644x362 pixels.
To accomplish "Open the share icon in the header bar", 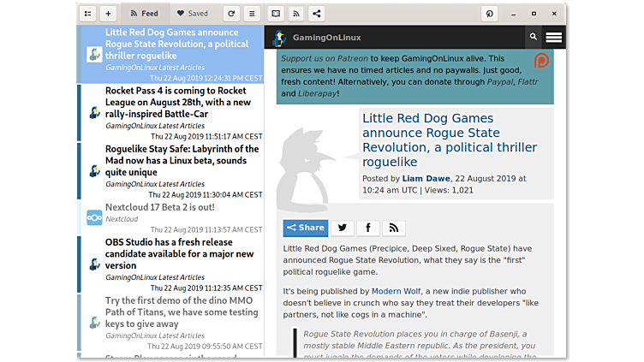I will point(317,14).
